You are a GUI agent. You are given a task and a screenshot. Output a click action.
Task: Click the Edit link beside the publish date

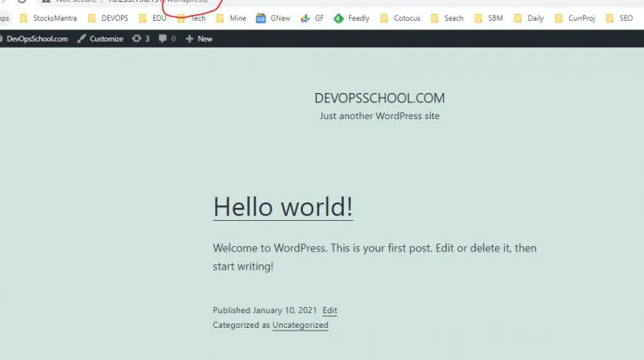click(x=330, y=310)
